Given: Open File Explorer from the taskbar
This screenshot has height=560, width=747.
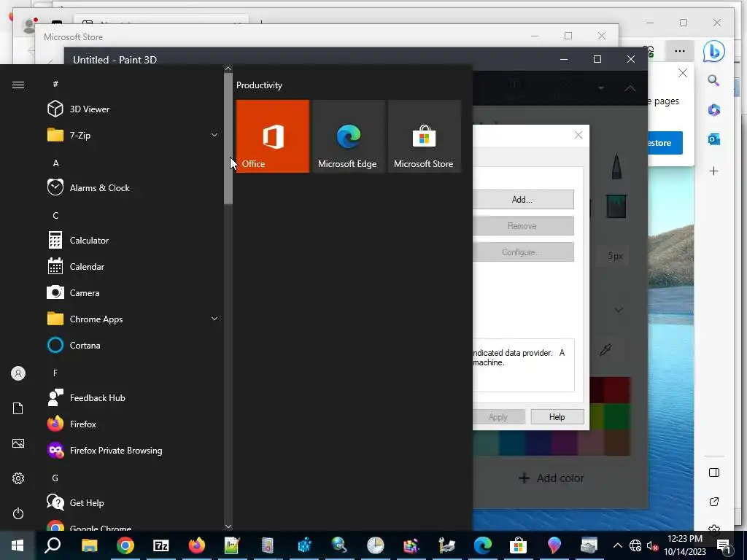Looking at the screenshot, I should coord(89,545).
